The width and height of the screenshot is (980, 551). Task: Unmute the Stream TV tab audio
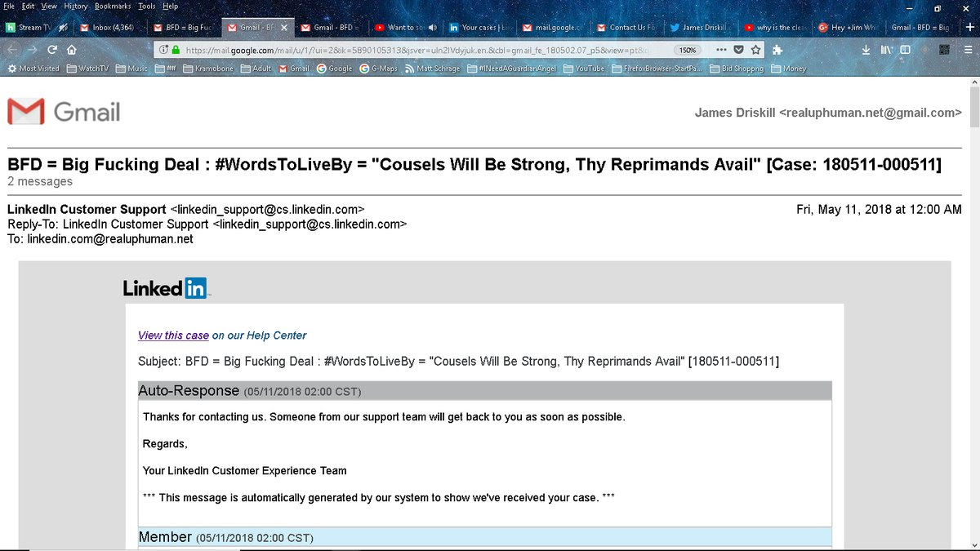(63, 28)
